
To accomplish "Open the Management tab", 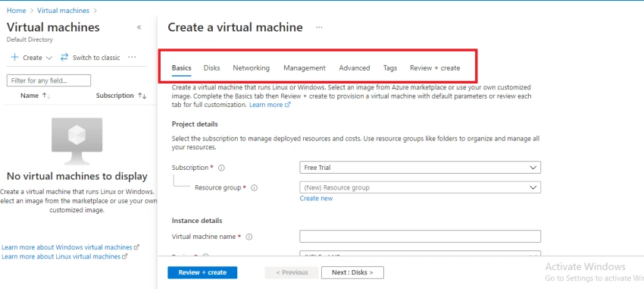I will (305, 68).
